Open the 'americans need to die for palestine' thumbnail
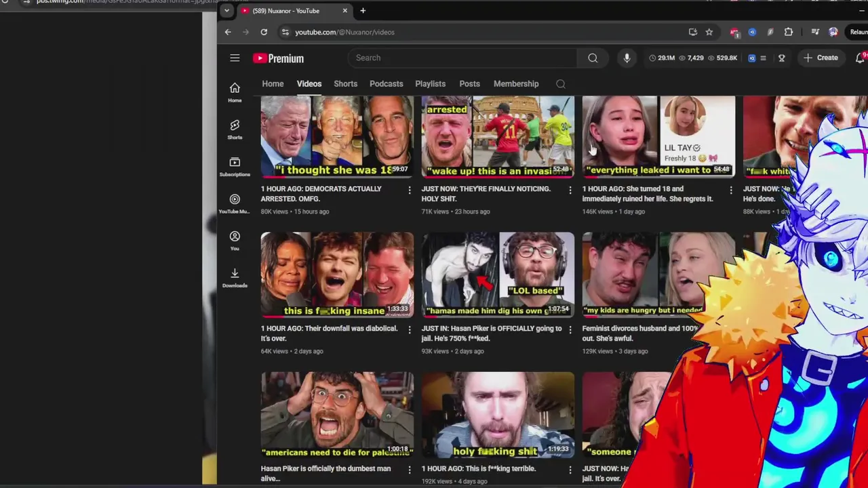 [337, 415]
